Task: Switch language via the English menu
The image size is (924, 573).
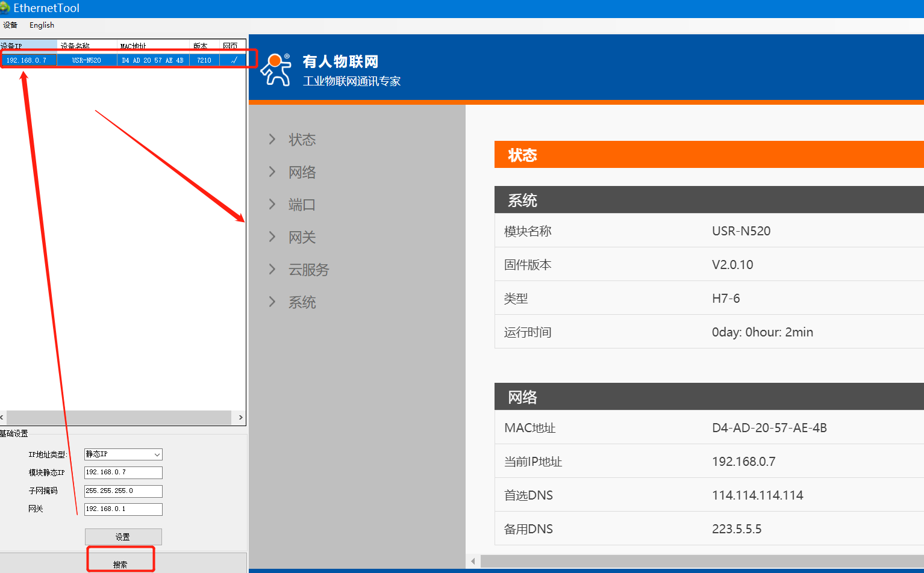Action: pos(42,25)
